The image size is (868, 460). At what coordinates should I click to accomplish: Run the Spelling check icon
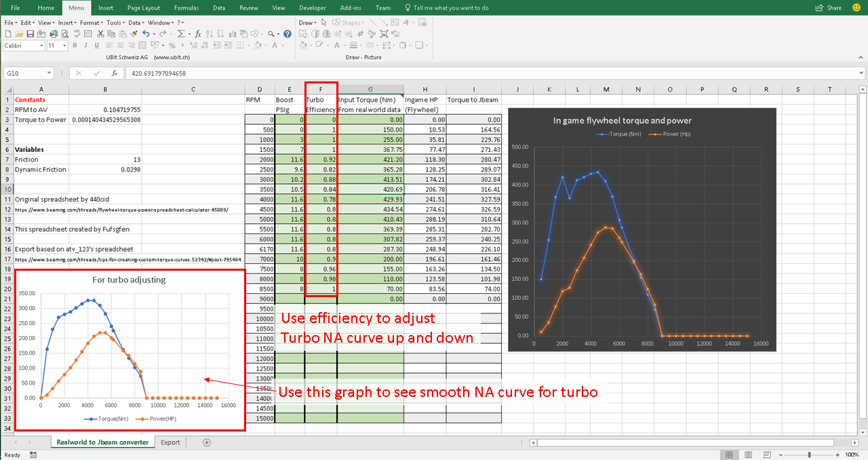coord(77,33)
